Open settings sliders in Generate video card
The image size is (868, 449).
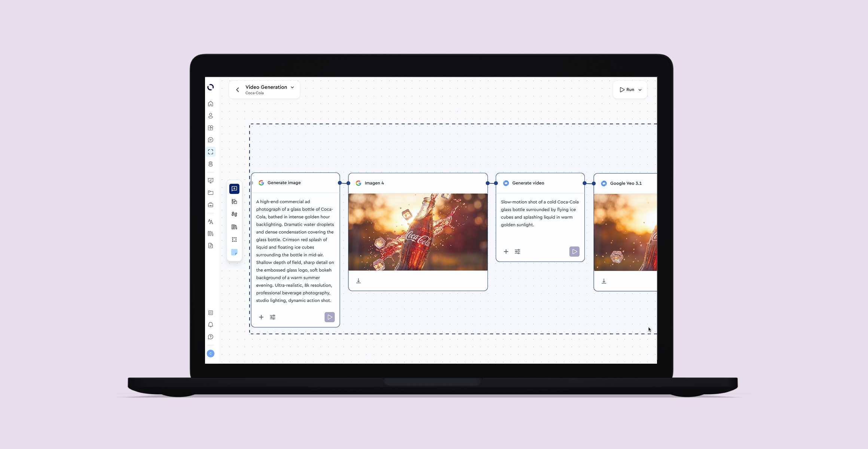[517, 252]
